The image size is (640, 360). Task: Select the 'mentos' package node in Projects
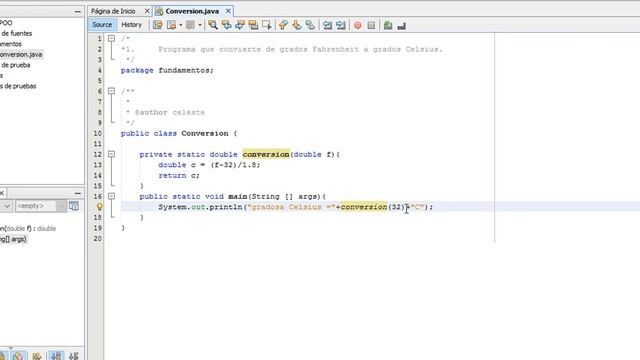pyautogui.click(x=11, y=44)
